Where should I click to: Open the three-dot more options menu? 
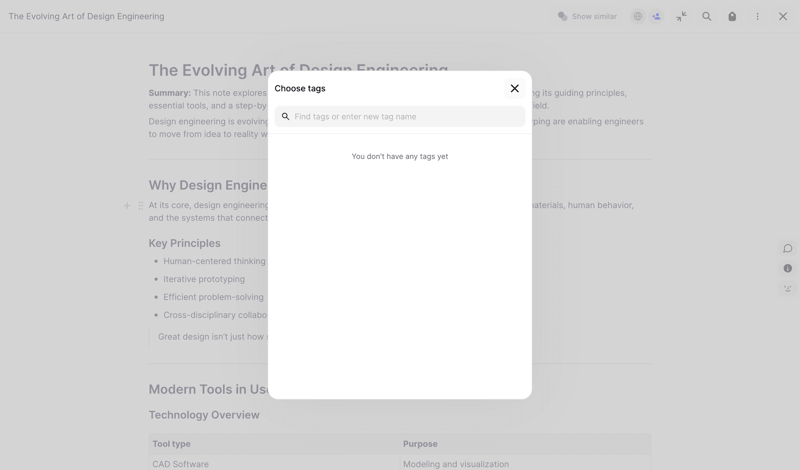tap(757, 17)
